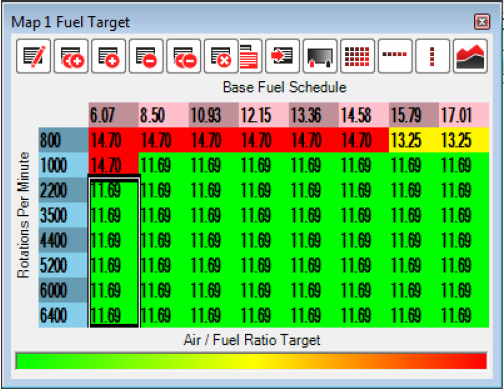This screenshot has height=390, width=504.
Task: Click 11.69 cell at 6400 RPM, 17.01 column
Action: [464, 315]
